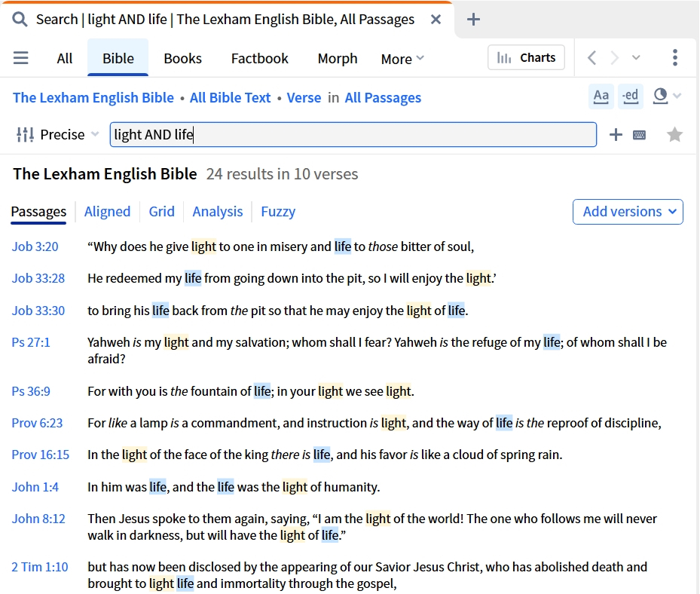Image resolution: width=700 pixels, height=594 pixels.
Task: Switch to the All search tab
Action: click(x=65, y=59)
